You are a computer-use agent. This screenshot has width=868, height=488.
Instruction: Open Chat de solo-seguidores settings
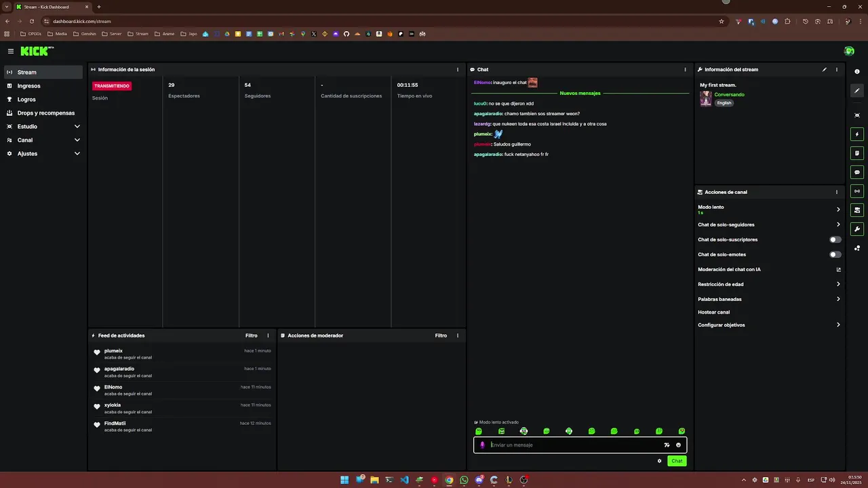[769, 224]
